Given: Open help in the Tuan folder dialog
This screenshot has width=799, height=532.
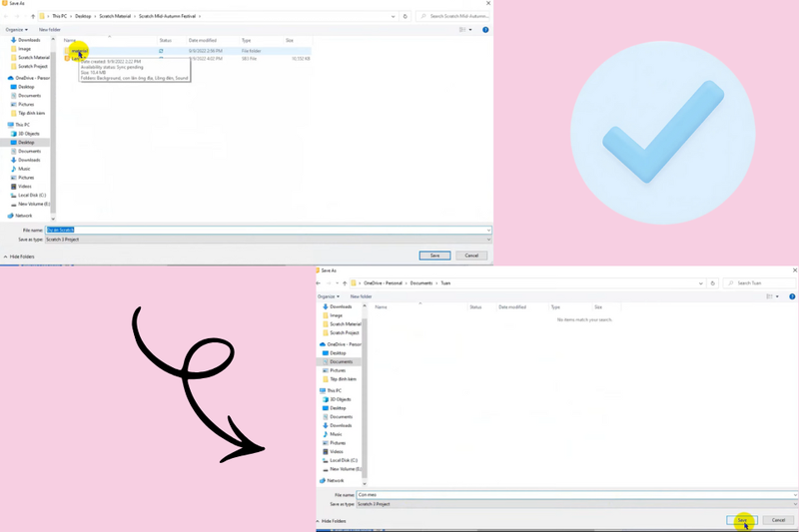Looking at the screenshot, I should click(x=792, y=296).
